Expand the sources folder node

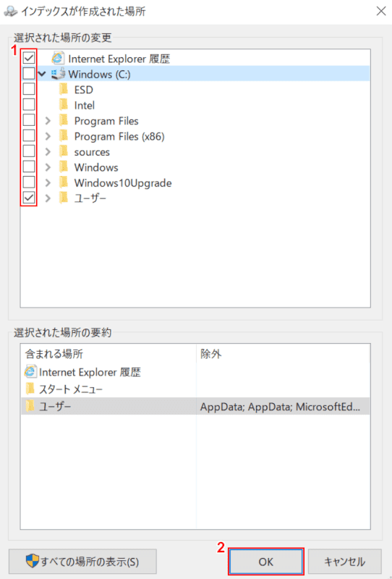coord(48,152)
